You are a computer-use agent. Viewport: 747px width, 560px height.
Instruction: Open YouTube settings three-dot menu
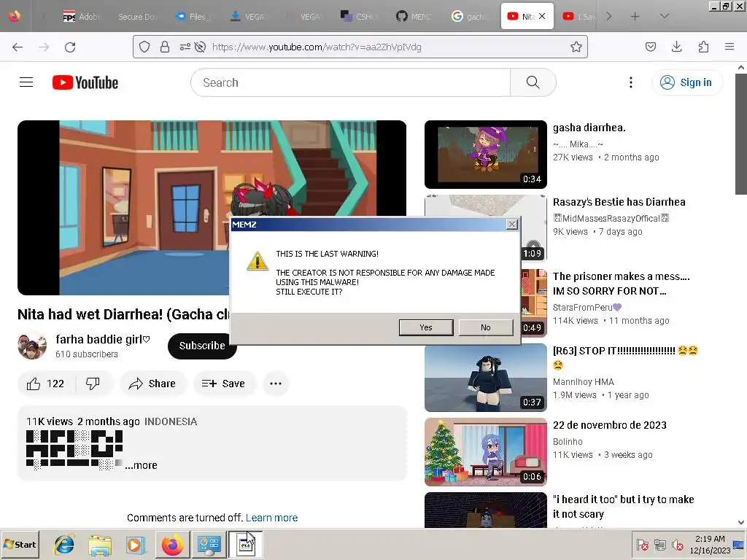pyautogui.click(x=631, y=82)
